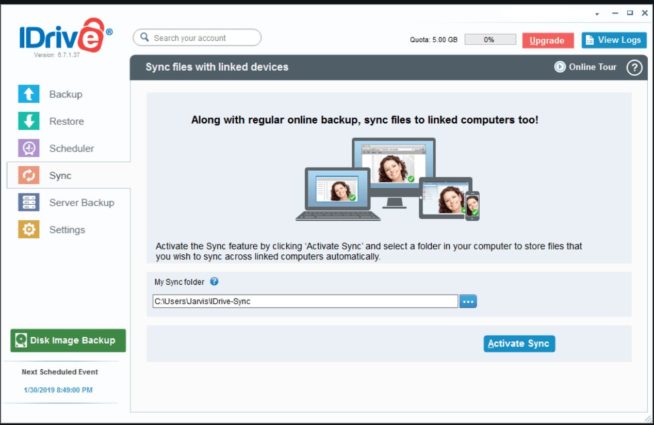Screen dimensions: 654x425
Task: Open the Backup section
Action: pos(65,94)
